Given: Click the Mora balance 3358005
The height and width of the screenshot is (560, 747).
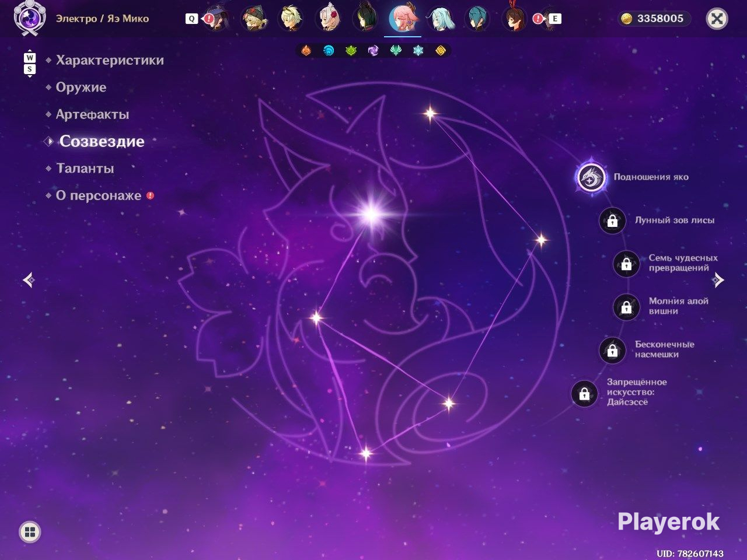Looking at the screenshot, I should [654, 19].
